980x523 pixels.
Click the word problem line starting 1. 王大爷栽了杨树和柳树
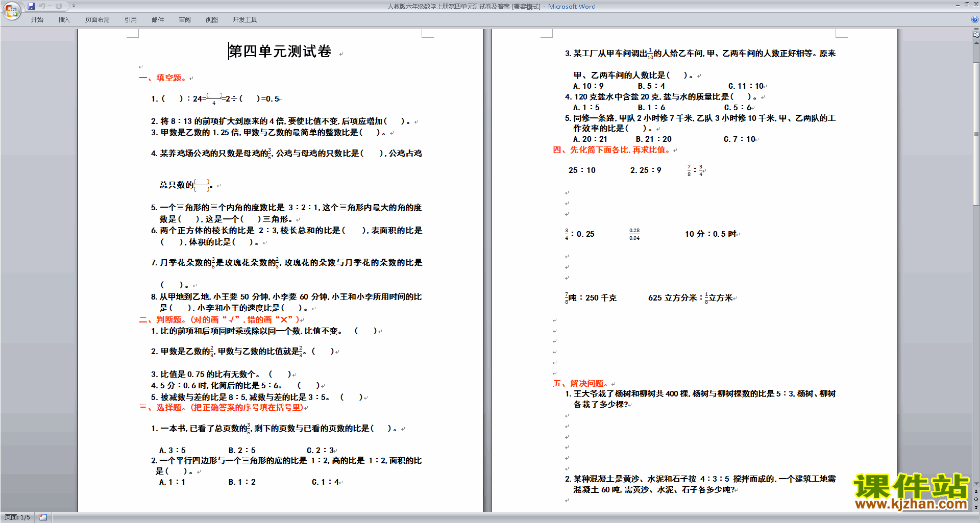(x=700, y=394)
